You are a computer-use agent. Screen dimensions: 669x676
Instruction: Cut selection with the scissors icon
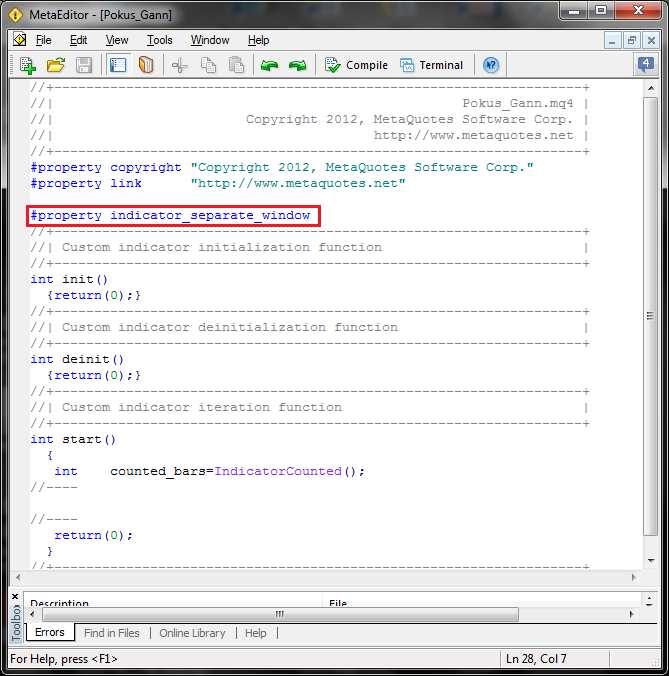click(x=179, y=66)
